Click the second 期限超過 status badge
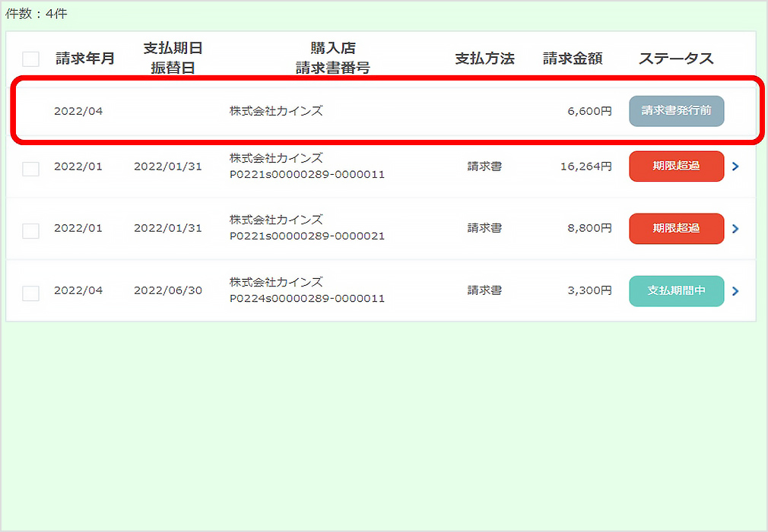768x532 pixels. point(676,228)
